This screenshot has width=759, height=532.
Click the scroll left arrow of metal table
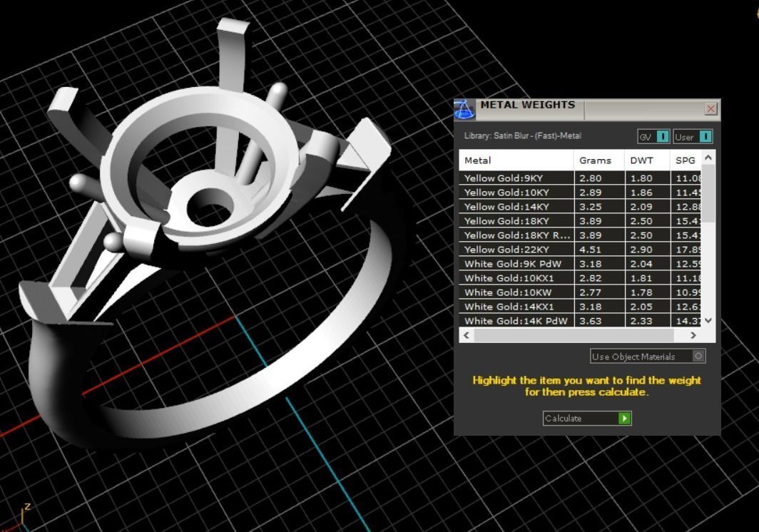pyautogui.click(x=467, y=335)
